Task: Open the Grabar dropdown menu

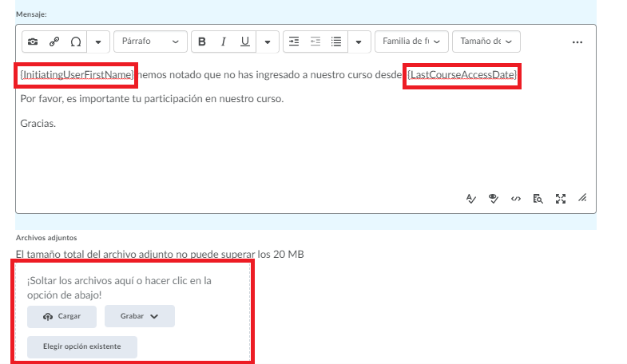Action: click(x=140, y=316)
